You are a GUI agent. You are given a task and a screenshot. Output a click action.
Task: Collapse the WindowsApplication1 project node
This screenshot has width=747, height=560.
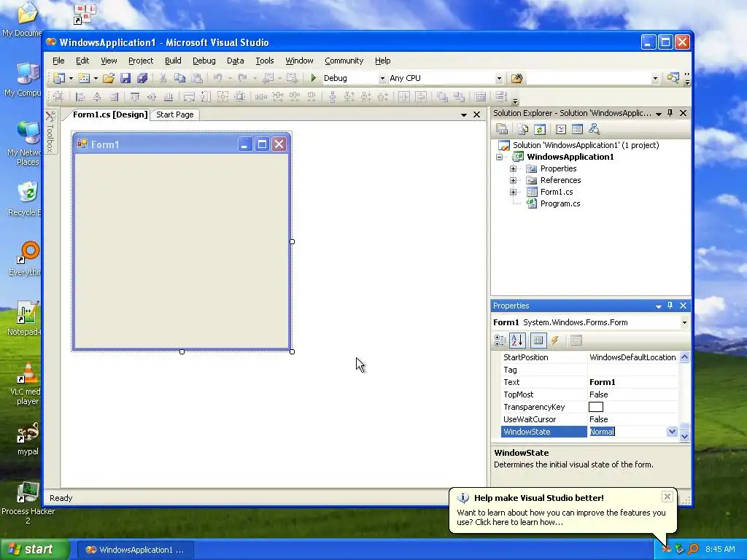(x=499, y=157)
